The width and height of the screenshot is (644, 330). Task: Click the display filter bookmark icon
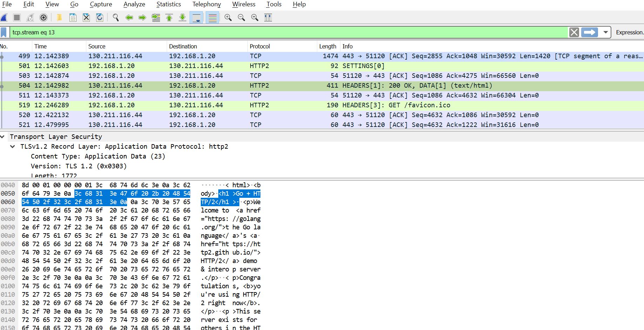[x=4, y=32]
